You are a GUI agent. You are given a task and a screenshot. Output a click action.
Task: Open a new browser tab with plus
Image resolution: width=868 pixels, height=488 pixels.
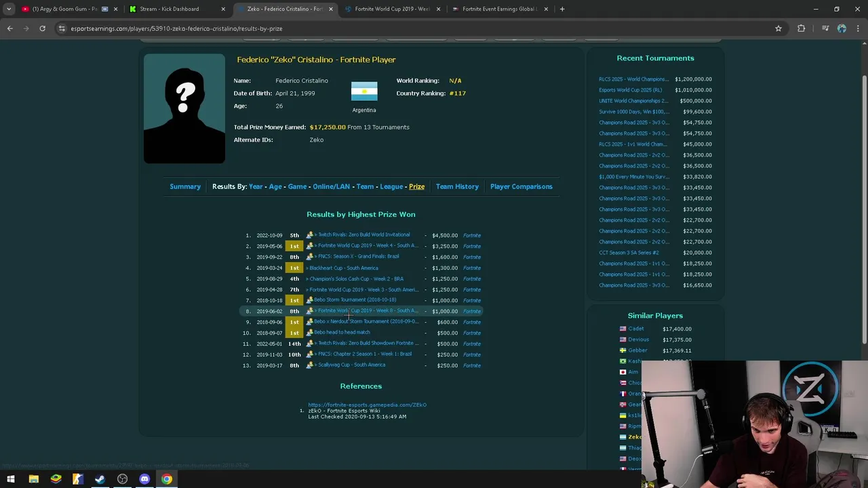[561, 9]
